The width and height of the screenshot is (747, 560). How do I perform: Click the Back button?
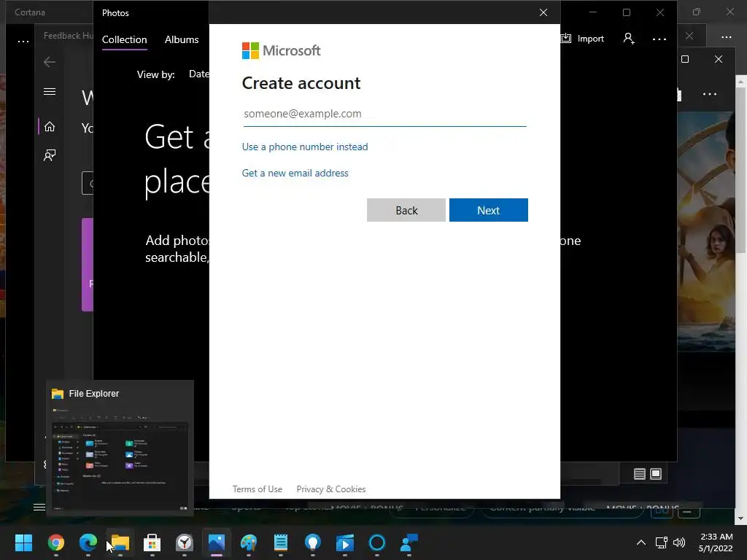tap(406, 210)
